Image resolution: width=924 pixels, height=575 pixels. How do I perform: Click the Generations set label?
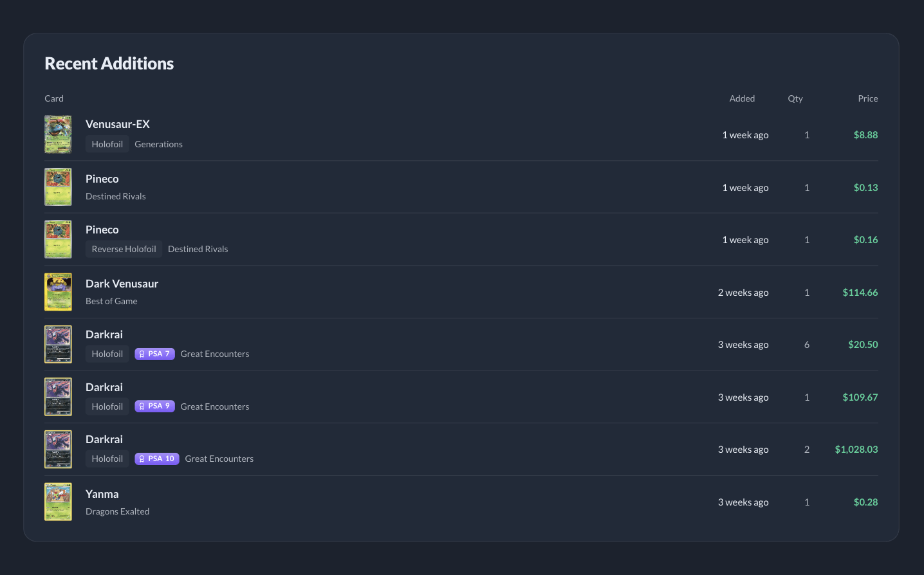158,144
